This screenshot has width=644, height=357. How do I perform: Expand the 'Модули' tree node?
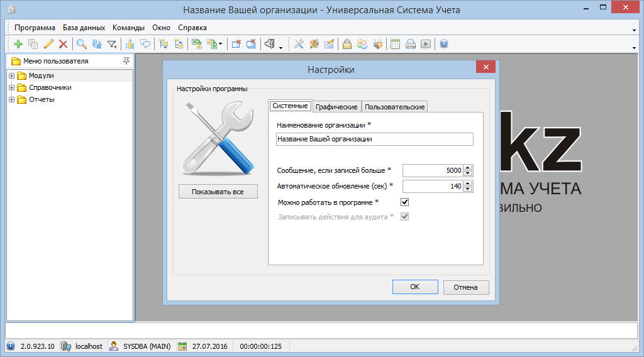coord(11,76)
